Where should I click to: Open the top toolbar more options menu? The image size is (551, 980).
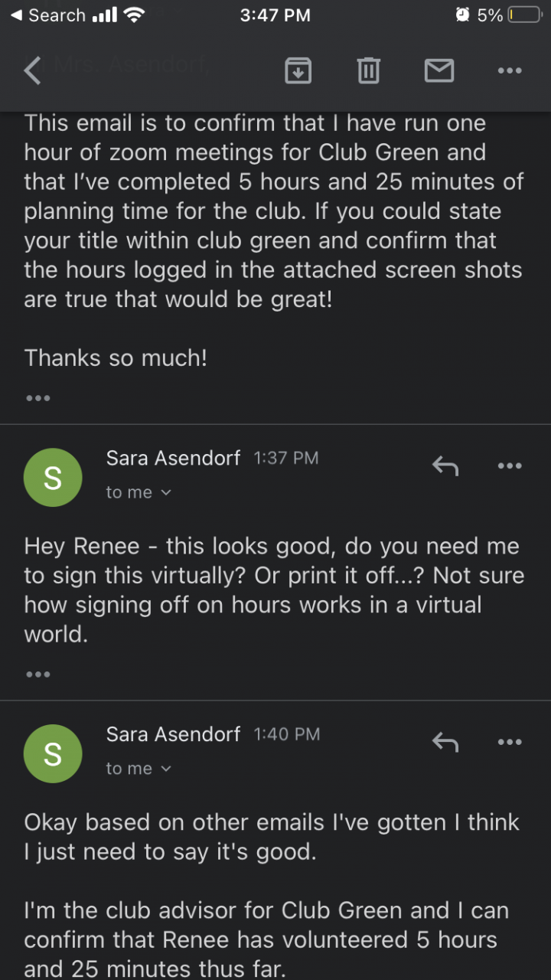(x=509, y=71)
